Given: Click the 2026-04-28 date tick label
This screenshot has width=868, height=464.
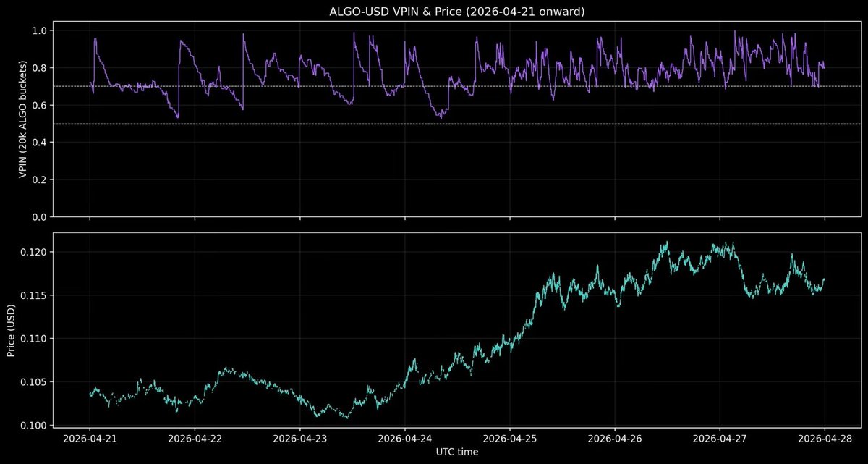Looking at the screenshot, I should coord(825,438).
